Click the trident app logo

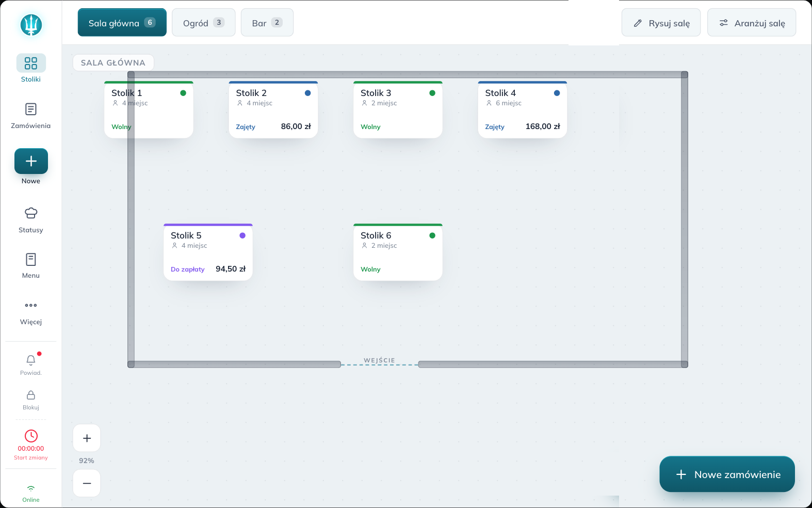(31, 25)
